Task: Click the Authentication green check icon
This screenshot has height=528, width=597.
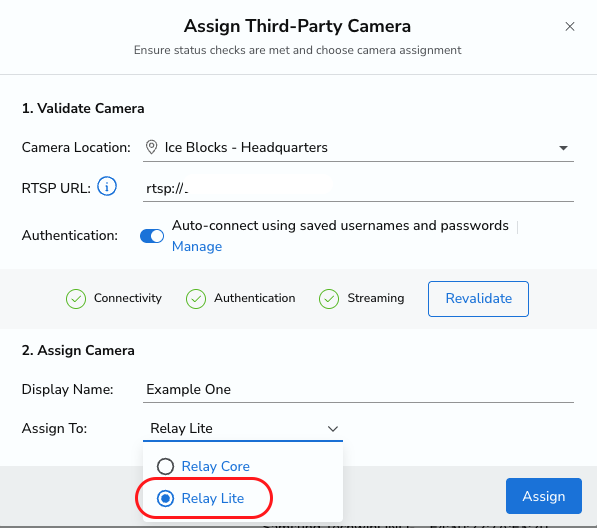Action: click(x=196, y=298)
